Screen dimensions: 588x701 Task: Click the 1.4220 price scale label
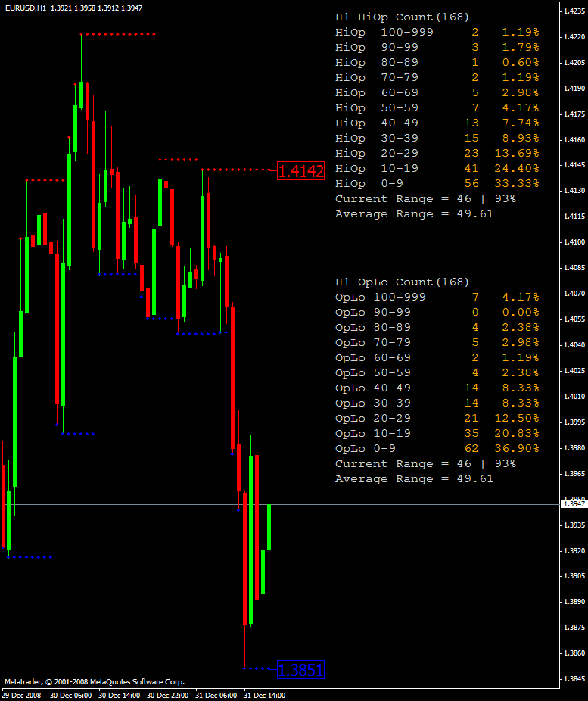click(574, 36)
